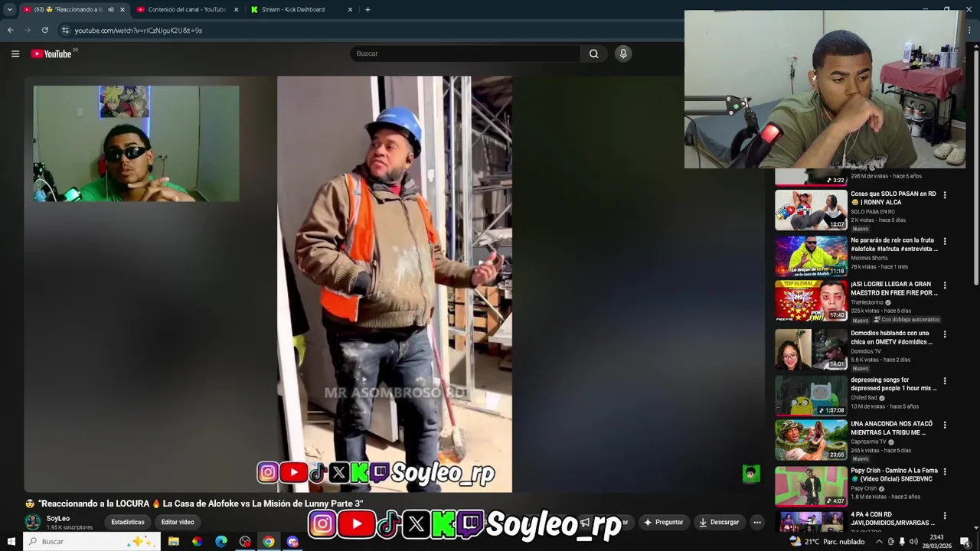The height and width of the screenshot is (551, 980).
Task: Click the Descargar button
Action: click(718, 522)
